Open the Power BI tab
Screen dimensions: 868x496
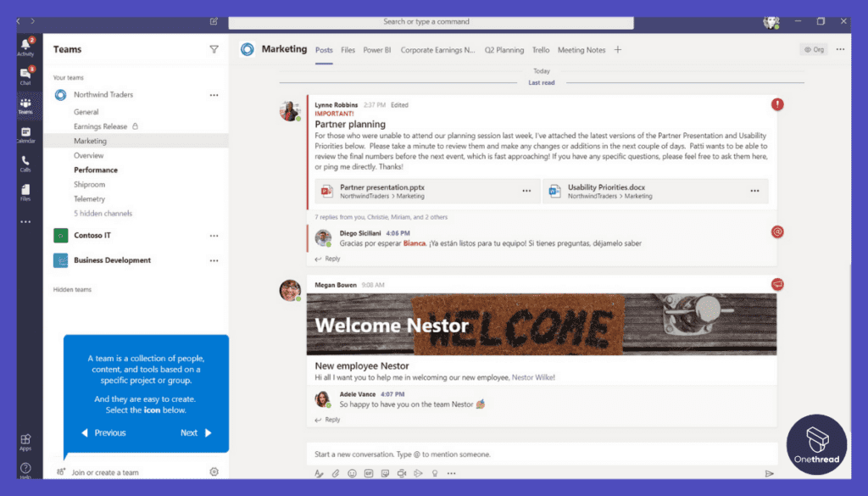[x=377, y=50]
